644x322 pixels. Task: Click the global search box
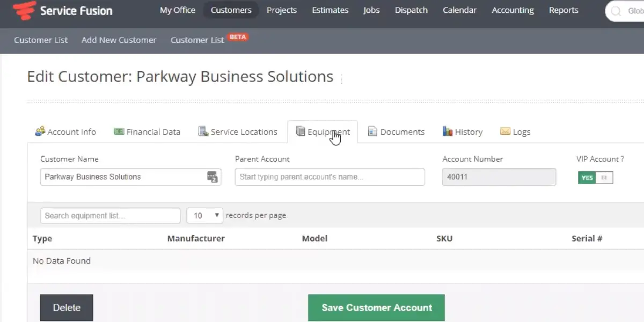(x=625, y=11)
